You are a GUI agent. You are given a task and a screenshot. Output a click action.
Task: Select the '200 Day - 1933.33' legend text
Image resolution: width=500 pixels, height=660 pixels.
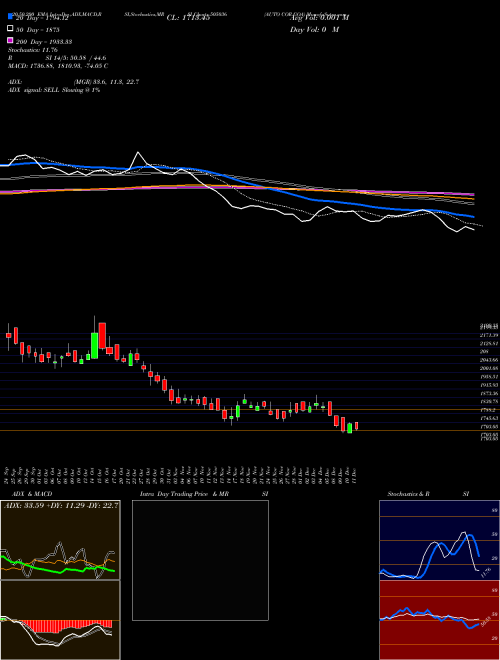coord(44,42)
